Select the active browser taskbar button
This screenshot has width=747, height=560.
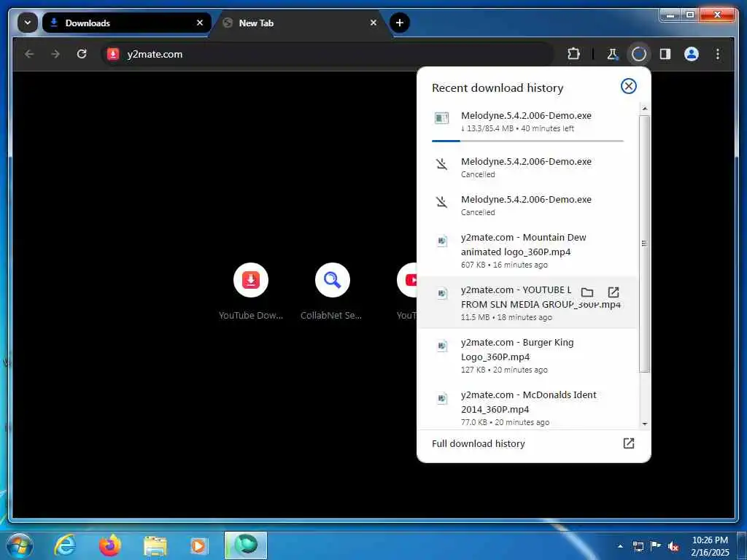pyautogui.click(x=246, y=545)
